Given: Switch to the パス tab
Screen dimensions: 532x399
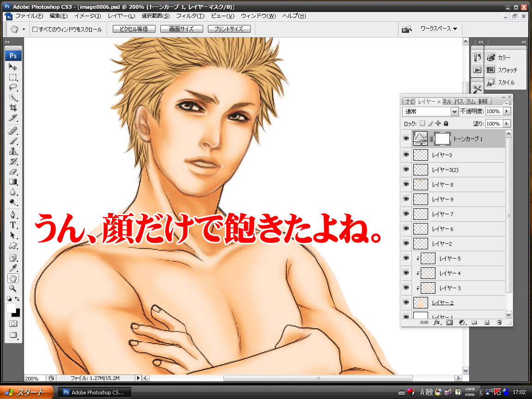Looking at the screenshot, I should 459,101.
